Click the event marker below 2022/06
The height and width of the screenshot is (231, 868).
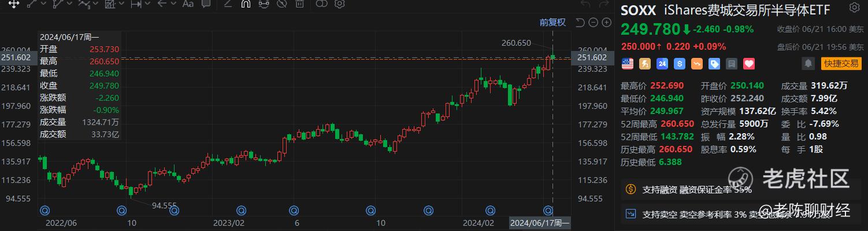(x=44, y=210)
